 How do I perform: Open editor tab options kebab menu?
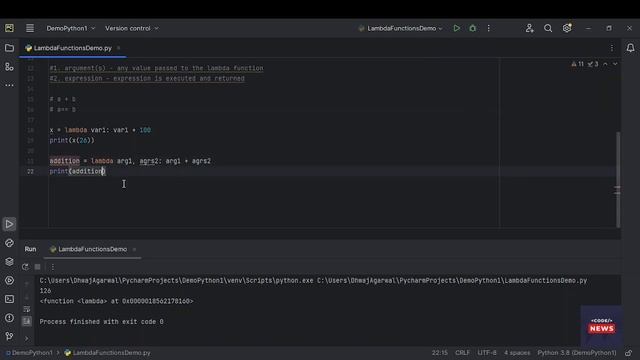(612, 48)
